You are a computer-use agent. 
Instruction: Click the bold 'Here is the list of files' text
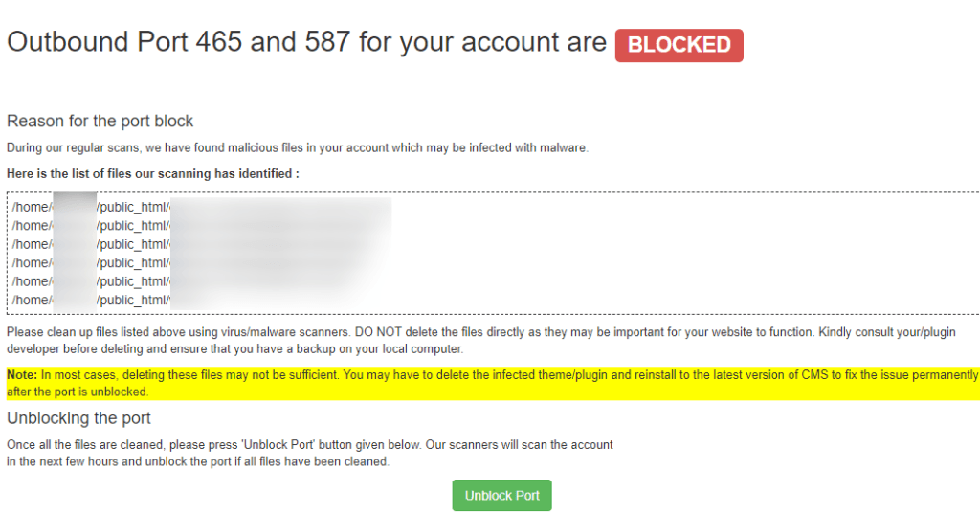153,174
